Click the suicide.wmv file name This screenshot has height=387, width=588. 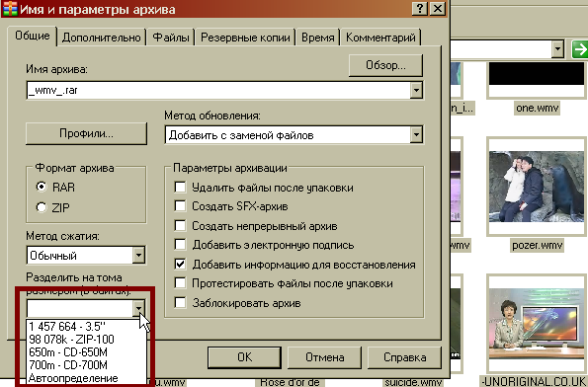click(x=412, y=382)
